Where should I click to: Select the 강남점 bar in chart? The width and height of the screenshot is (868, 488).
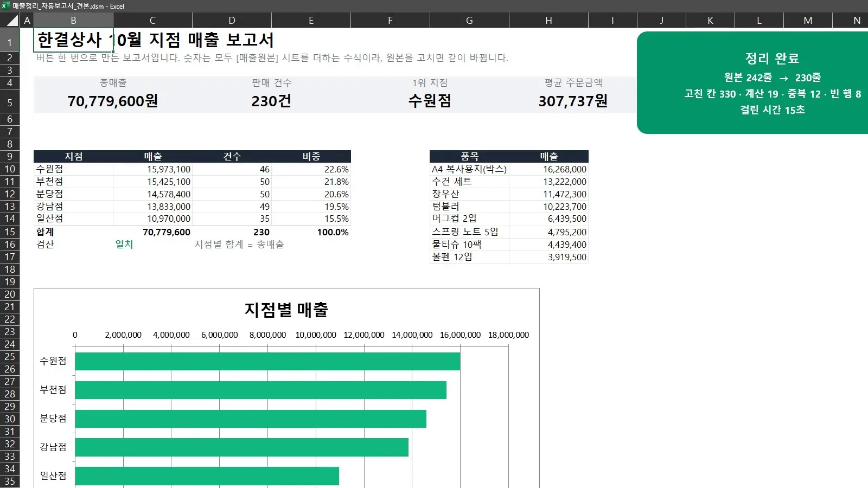click(242, 447)
